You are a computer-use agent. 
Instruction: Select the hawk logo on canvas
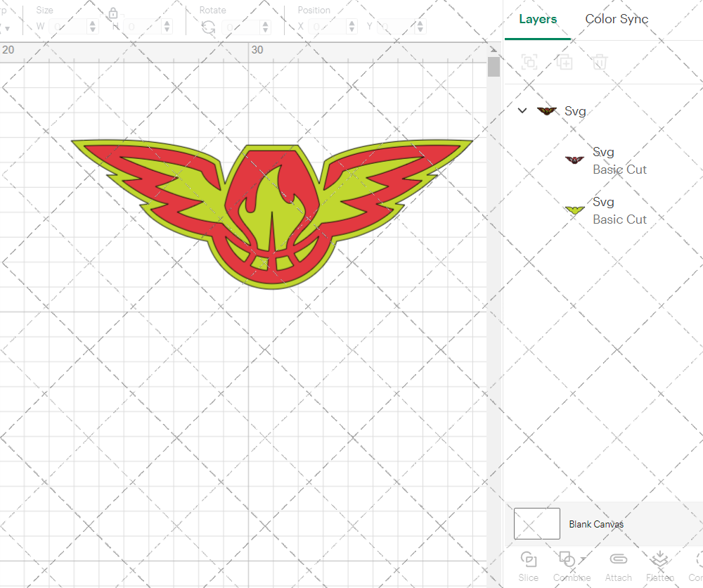(x=271, y=215)
